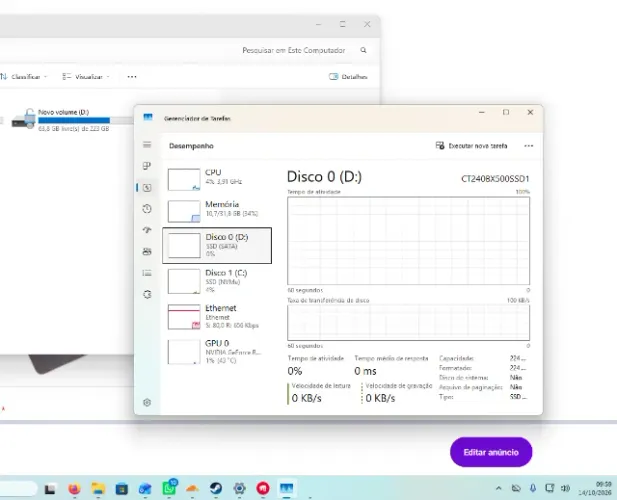617x500 pixels.
Task: Open the Visualizar dropdown in File Explorer
Action: (86, 77)
